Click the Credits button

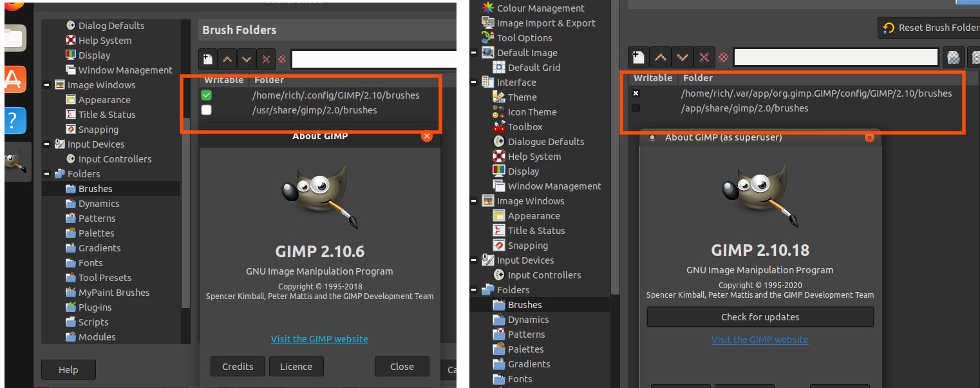tap(238, 367)
